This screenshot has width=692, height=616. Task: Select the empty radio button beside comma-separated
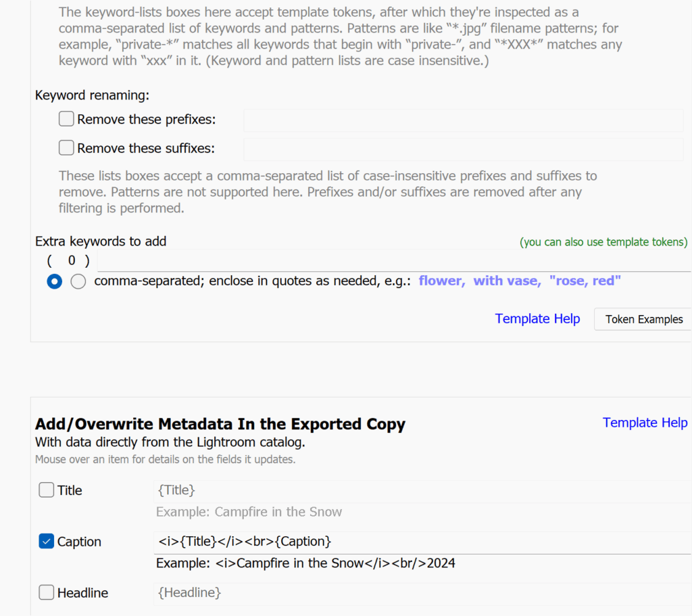click(78, 282)
